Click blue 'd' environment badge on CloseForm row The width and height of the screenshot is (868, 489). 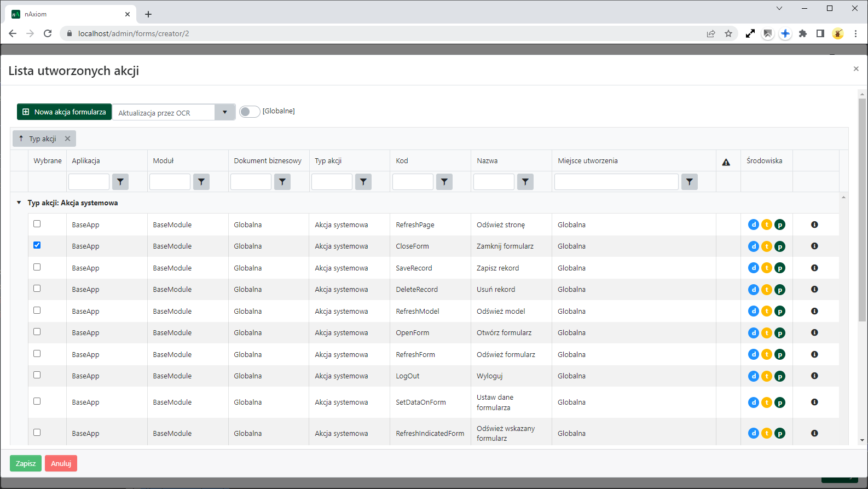[x=754, y=246]
